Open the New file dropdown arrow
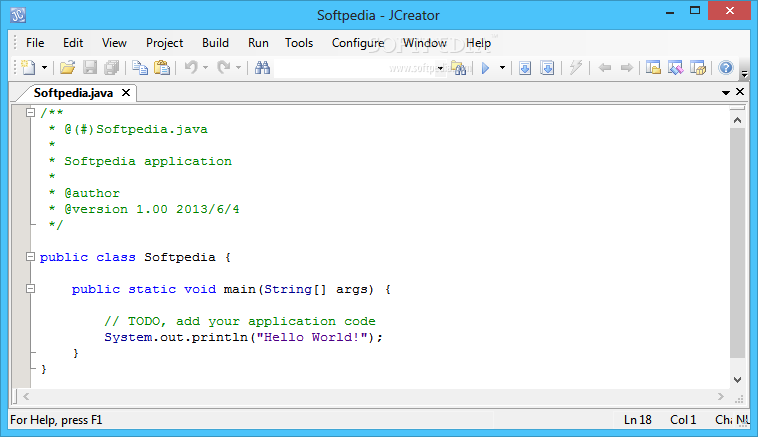Viewport: 758px width, 437px height. pyautogui.click(x=44, y=68)
